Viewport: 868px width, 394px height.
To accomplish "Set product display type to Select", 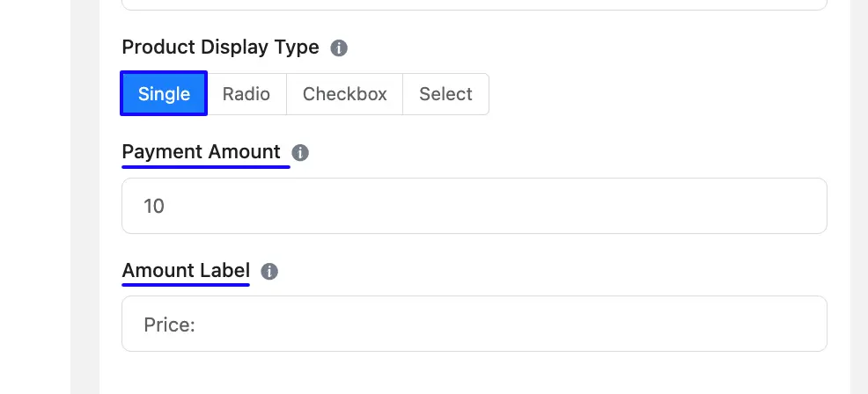I will [445, 94].
